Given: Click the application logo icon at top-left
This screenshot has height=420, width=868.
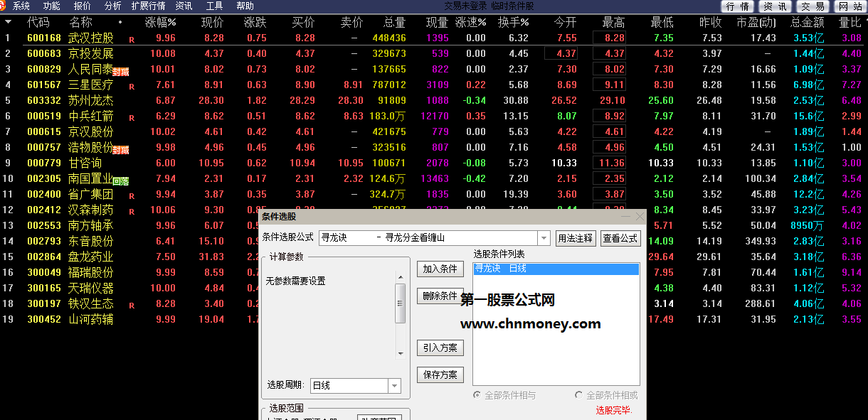Looking at the screenshot, I should [4, 6].
